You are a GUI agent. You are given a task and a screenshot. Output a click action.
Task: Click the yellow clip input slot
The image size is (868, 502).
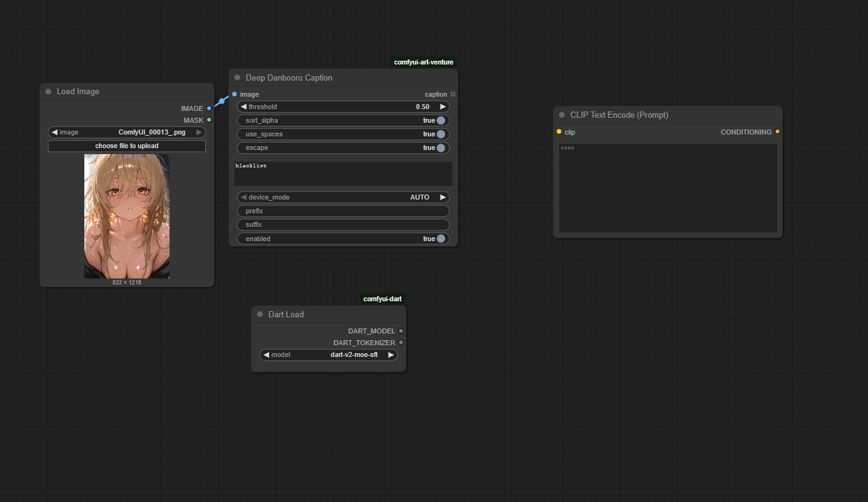pos(559,132)
